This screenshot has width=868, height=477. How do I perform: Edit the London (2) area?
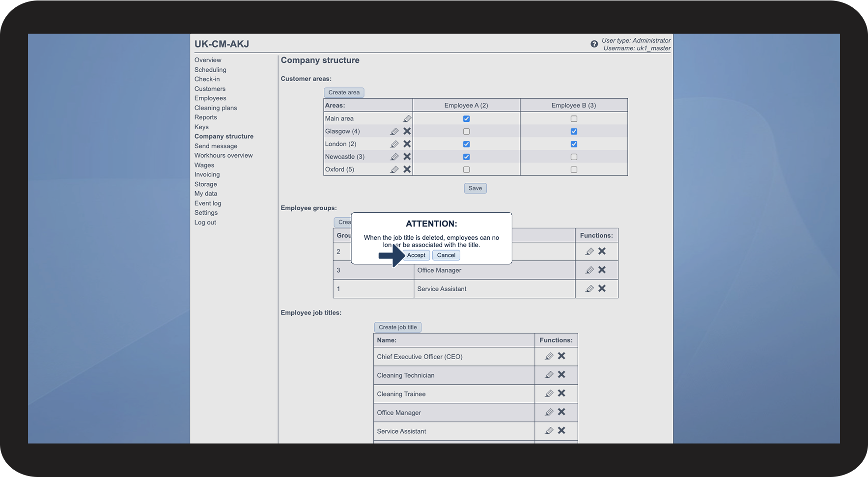394,144
